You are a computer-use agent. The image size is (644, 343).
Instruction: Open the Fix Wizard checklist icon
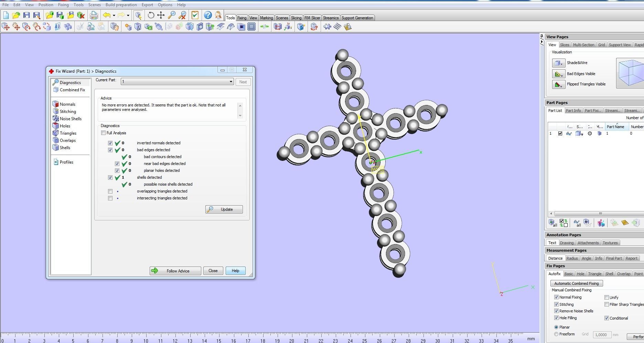[195, 15]
